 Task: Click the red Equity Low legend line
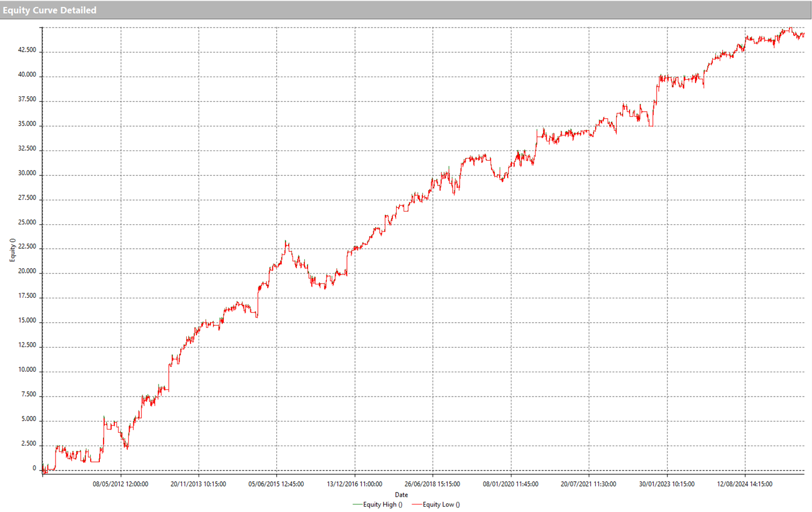click(417, 504)
